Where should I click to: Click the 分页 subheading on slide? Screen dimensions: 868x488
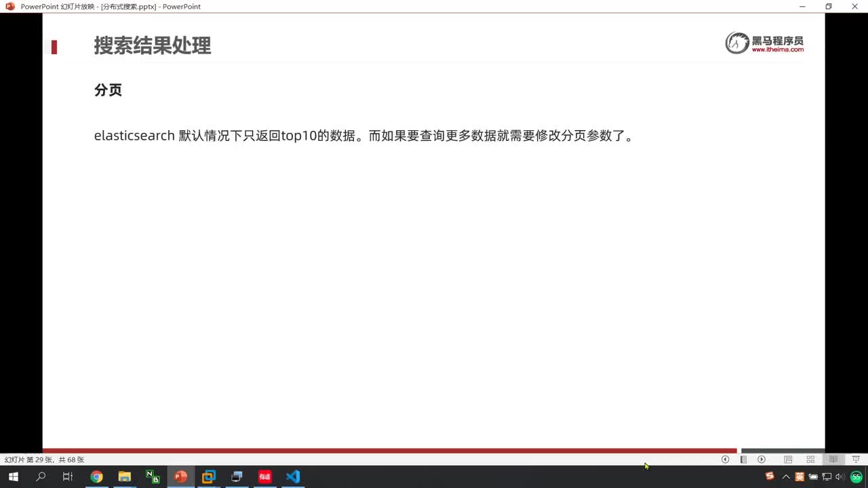coord(108,90)
